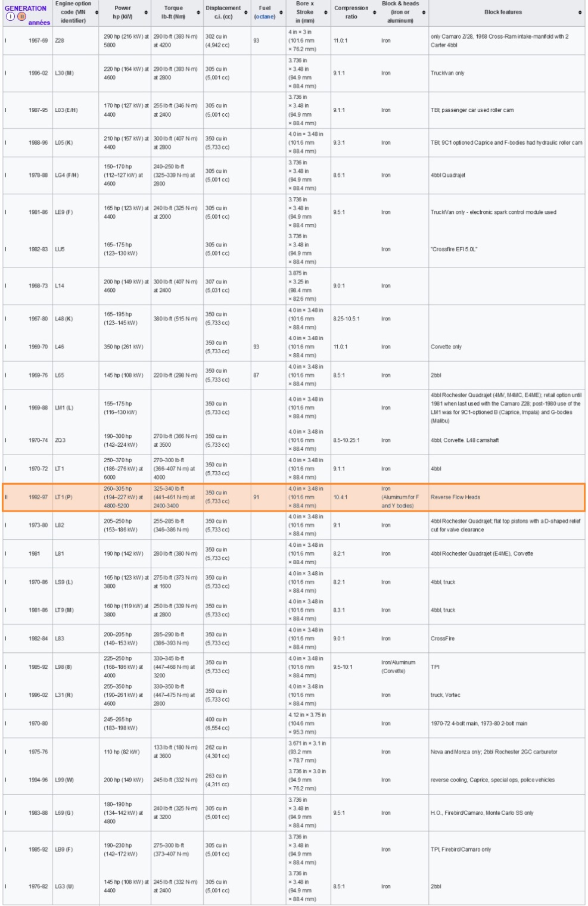Viewport: 588px width, 906px height.
Task: Sort by Displacement column arrows
Action: 246,13
